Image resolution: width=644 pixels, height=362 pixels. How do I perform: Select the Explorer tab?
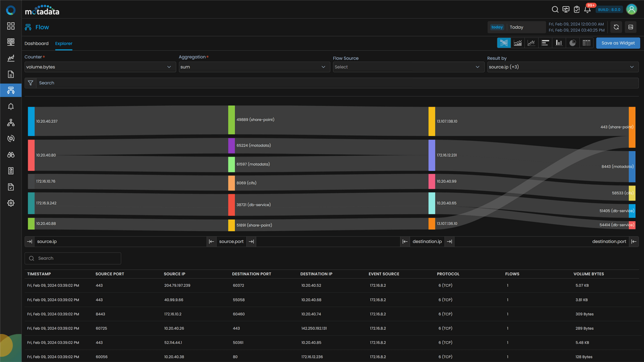tap(64, 43)
